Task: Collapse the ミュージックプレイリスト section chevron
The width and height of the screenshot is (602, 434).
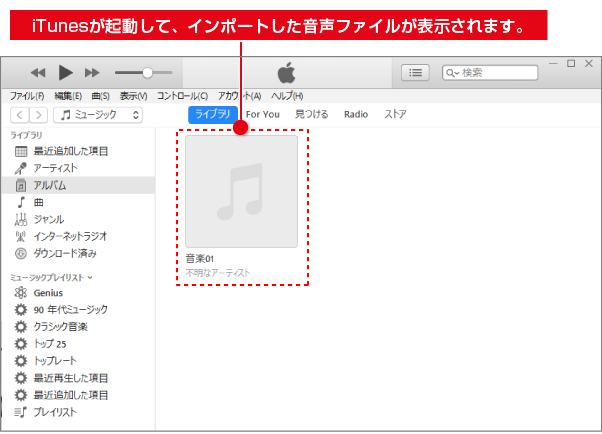Action: [90, 277]
